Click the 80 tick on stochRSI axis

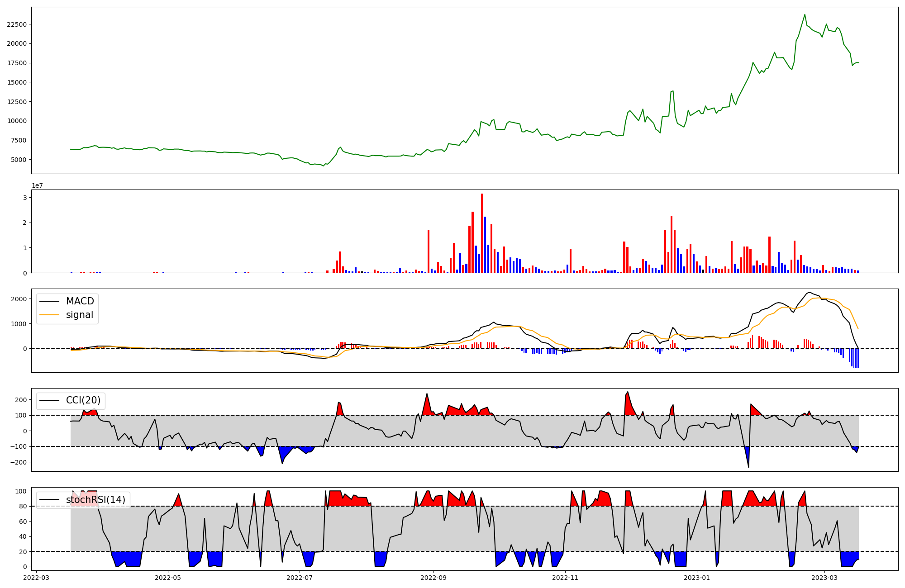[23, 507]
